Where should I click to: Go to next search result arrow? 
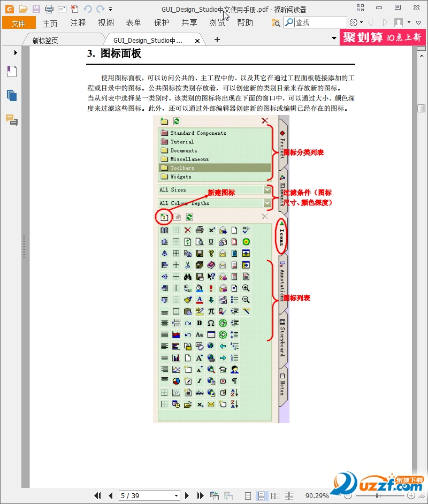point(385,22)
